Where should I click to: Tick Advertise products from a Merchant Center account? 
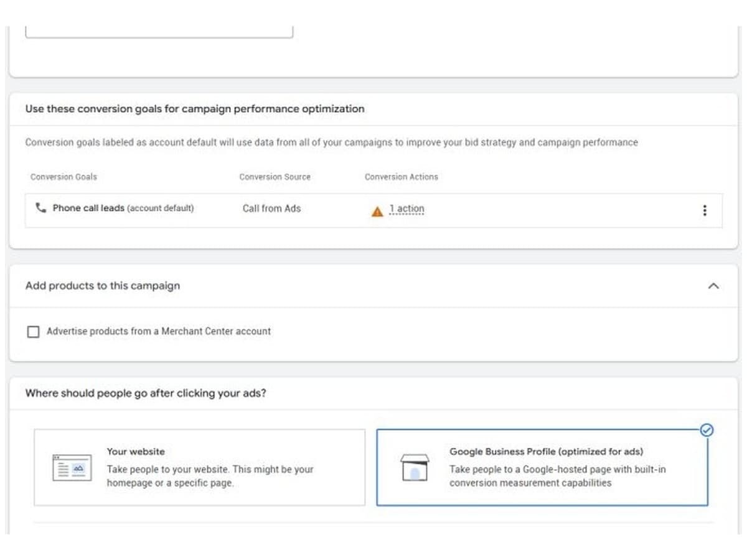click(x=33, y=332)
